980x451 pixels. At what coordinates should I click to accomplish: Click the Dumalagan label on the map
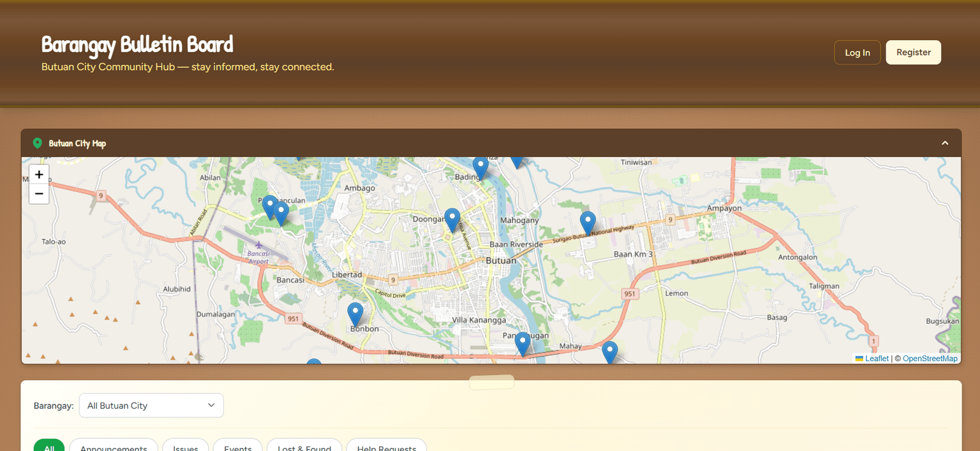coord(216,314)
